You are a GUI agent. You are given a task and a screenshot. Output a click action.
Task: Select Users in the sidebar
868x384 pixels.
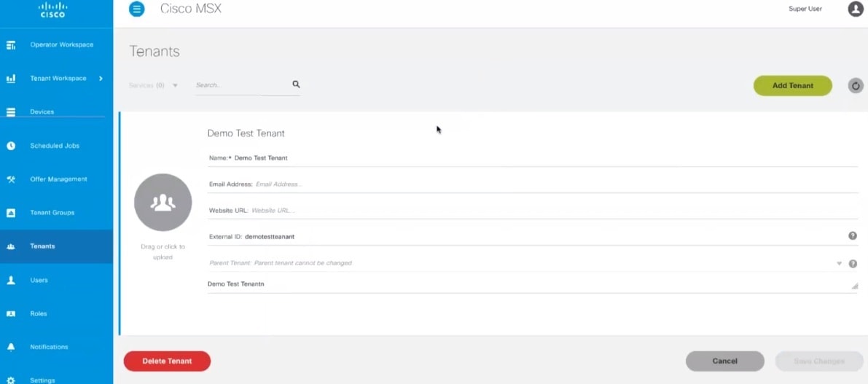pyautogui.click(x=39, y=281)
